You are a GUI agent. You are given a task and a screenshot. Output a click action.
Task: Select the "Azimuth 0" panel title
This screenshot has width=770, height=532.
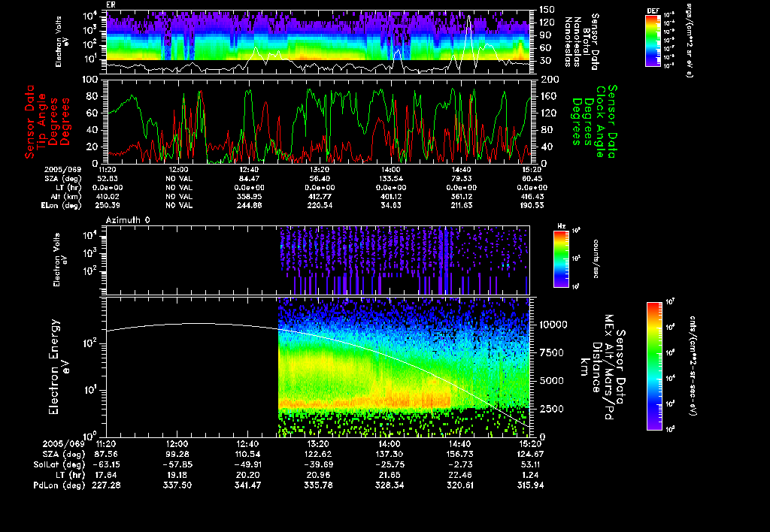[128, 220]
